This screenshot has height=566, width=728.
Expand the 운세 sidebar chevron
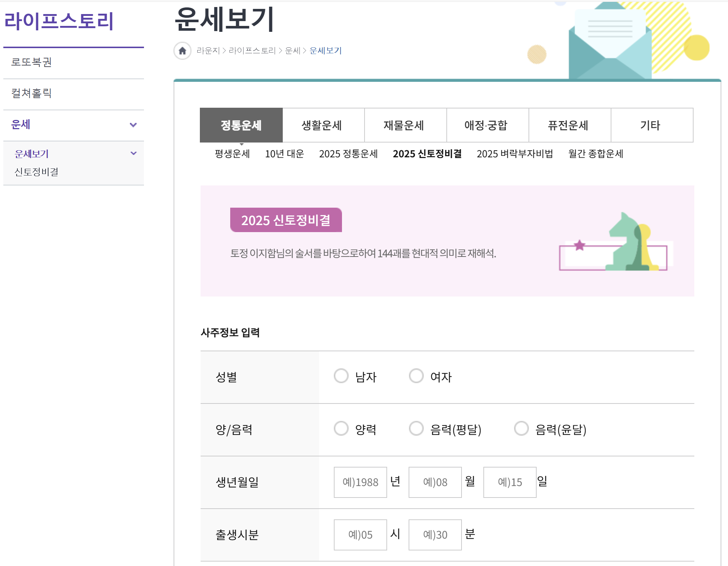coord(133,125)
